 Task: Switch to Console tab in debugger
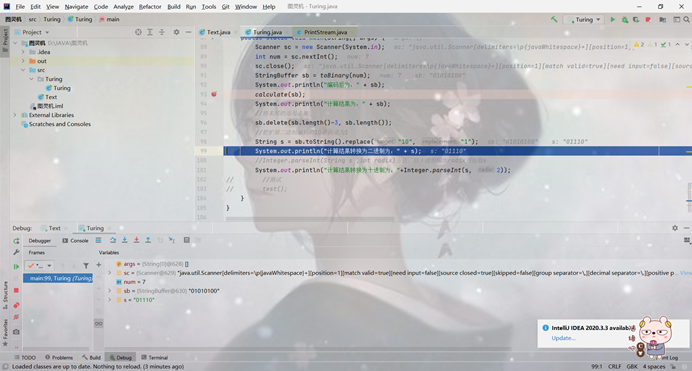coord(75,241)
